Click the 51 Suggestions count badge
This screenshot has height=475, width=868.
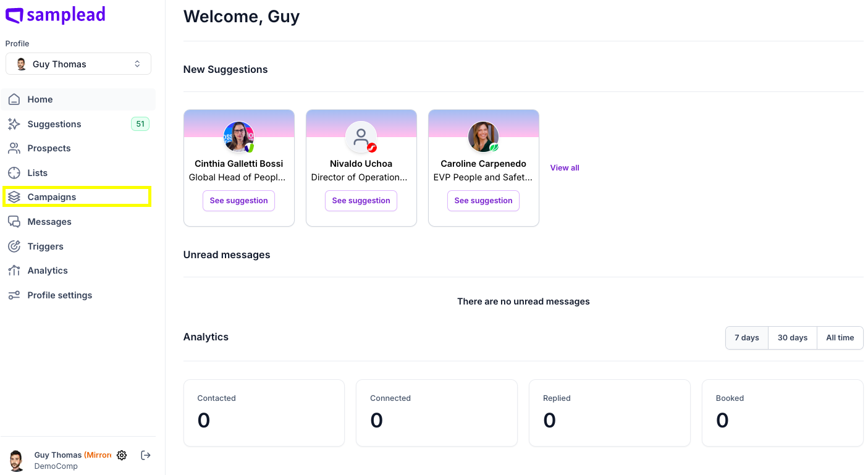(140, 124)
